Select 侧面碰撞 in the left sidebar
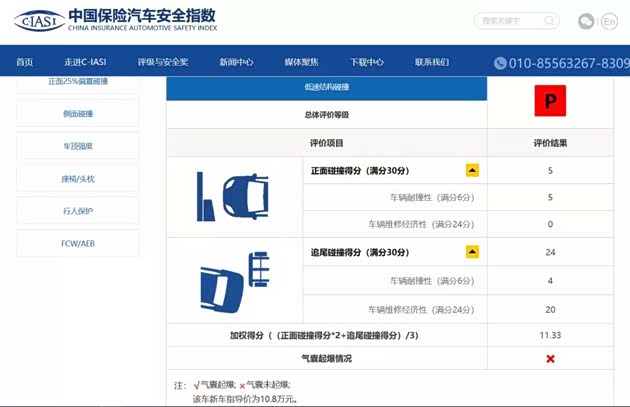Screen dimensions: 630x407 pyautogui.click(x=77, y=114)
